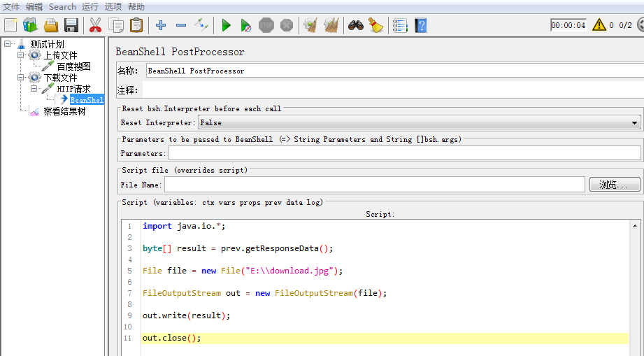
Task: Select HTTP请求 sampler in tree
Action: pos(73,89)
